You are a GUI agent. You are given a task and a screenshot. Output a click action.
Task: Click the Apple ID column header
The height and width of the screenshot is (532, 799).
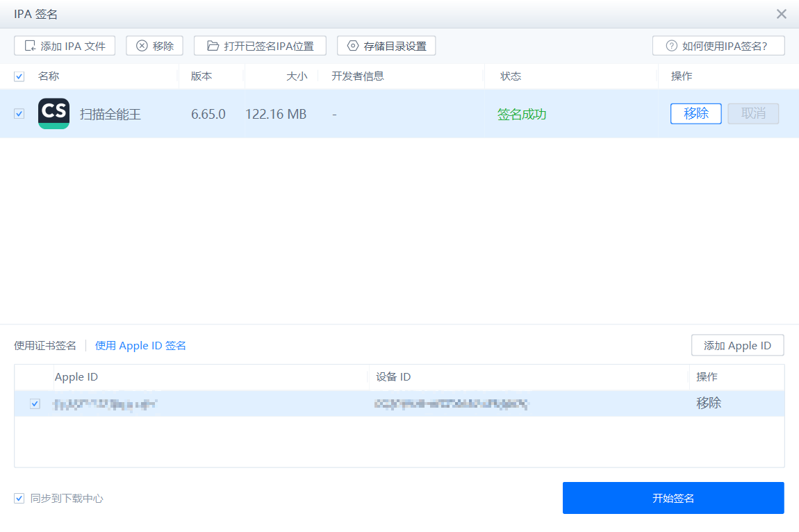76,377
